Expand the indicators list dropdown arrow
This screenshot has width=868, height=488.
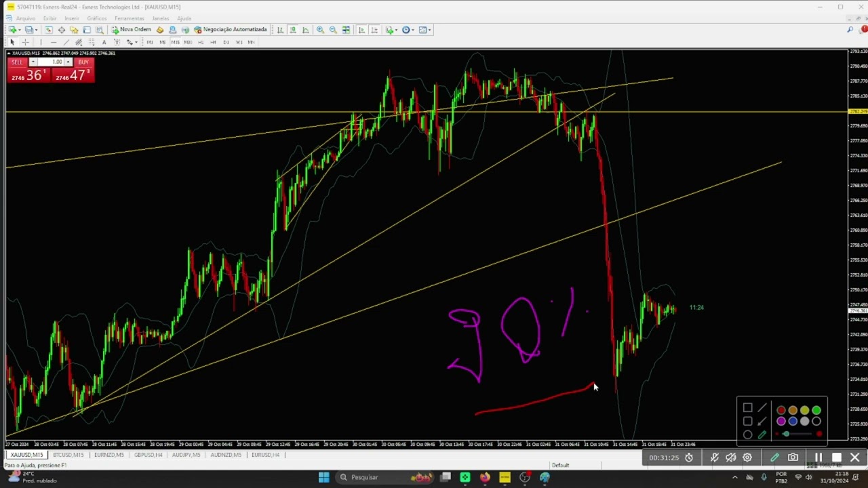tap(397, 30)
